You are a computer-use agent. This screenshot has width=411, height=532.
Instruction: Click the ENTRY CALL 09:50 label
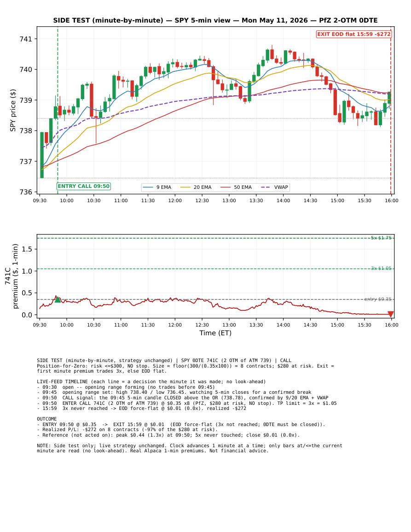point(84,186)
